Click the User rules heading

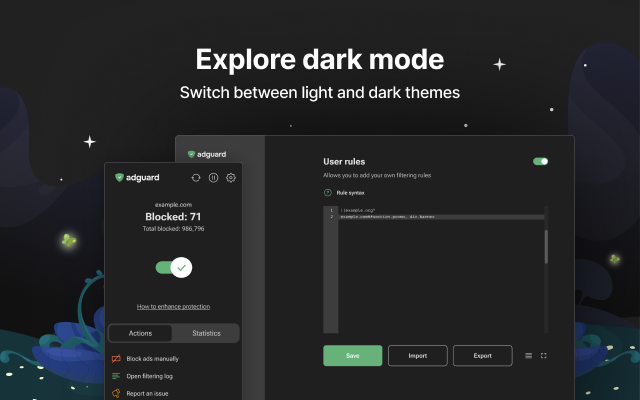point(344,162)
